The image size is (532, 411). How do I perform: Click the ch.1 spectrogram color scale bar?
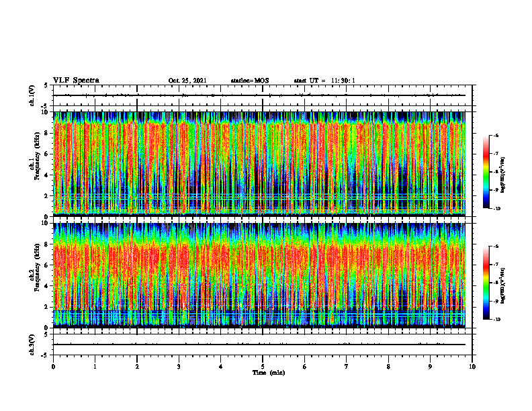click(486, 172)
